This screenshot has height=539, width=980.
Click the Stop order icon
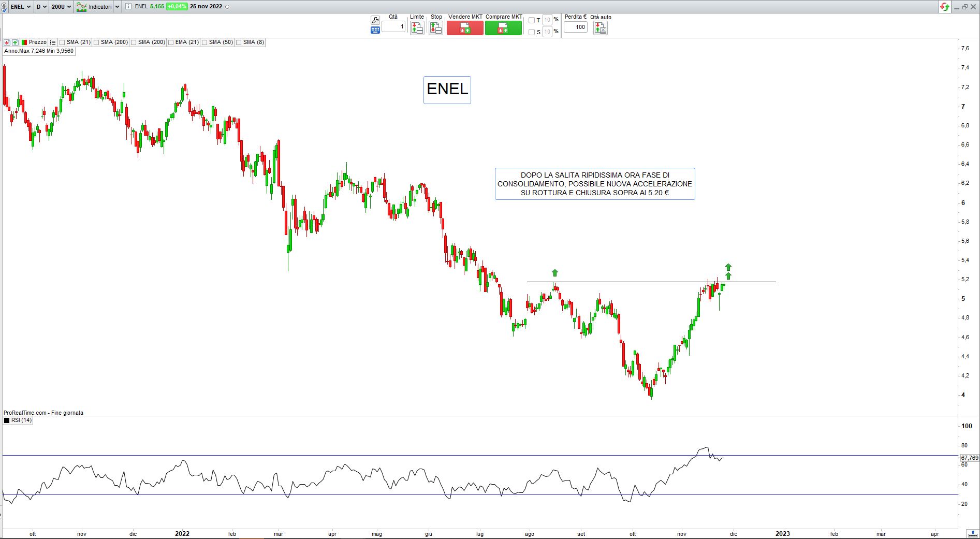coord(436,28)
